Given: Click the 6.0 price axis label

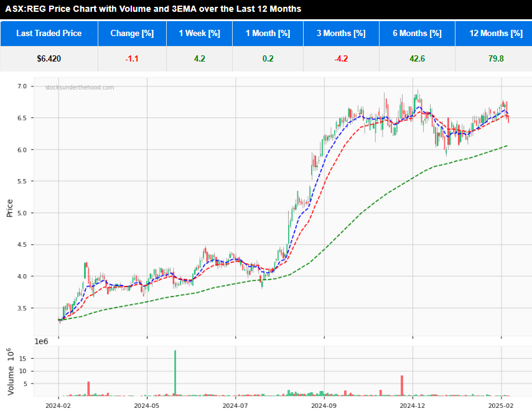Looking at the screenshot, I should click(22, 150).
